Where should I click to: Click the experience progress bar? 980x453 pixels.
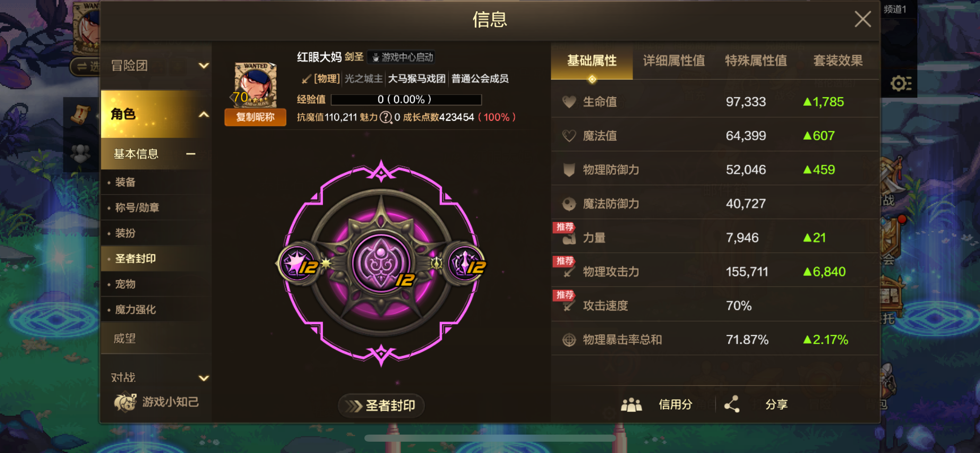point(406,100)
